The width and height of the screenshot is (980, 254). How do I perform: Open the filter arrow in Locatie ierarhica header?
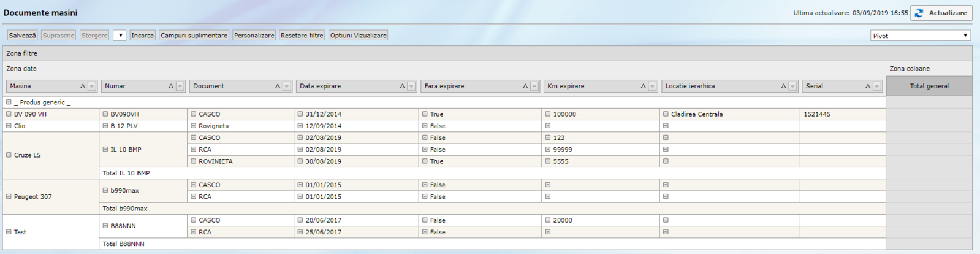click(793, 87)
